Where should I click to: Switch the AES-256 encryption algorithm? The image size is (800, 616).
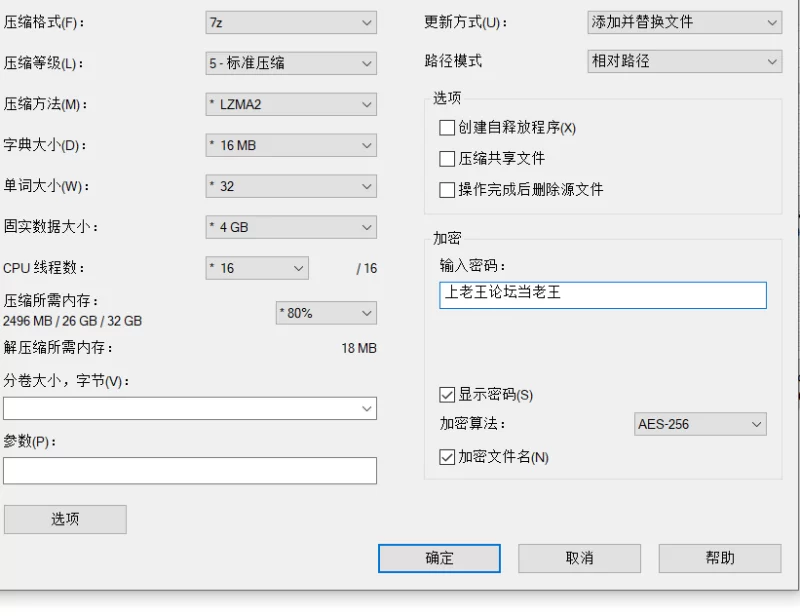[x=699, y=424]
